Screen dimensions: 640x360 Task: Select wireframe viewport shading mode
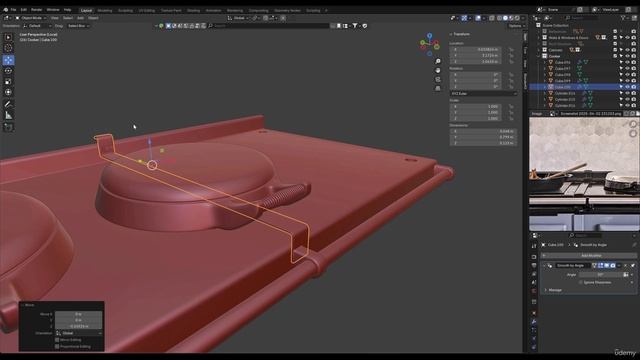[x=499, y=18]
